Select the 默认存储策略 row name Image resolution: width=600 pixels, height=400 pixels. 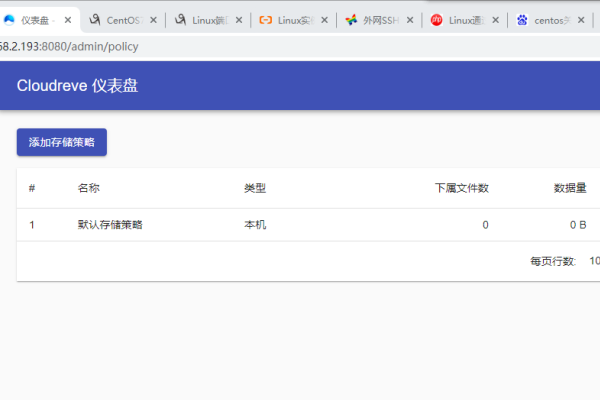(x=110, y=225)
